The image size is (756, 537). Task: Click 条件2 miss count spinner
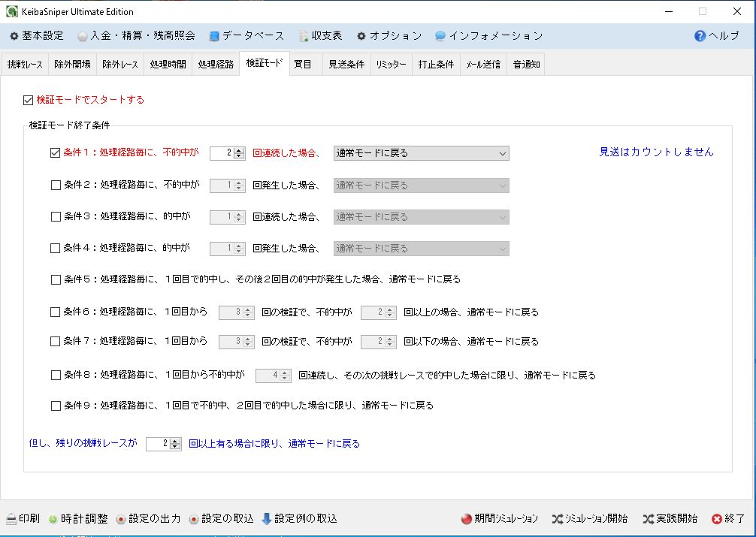[228, 186]
